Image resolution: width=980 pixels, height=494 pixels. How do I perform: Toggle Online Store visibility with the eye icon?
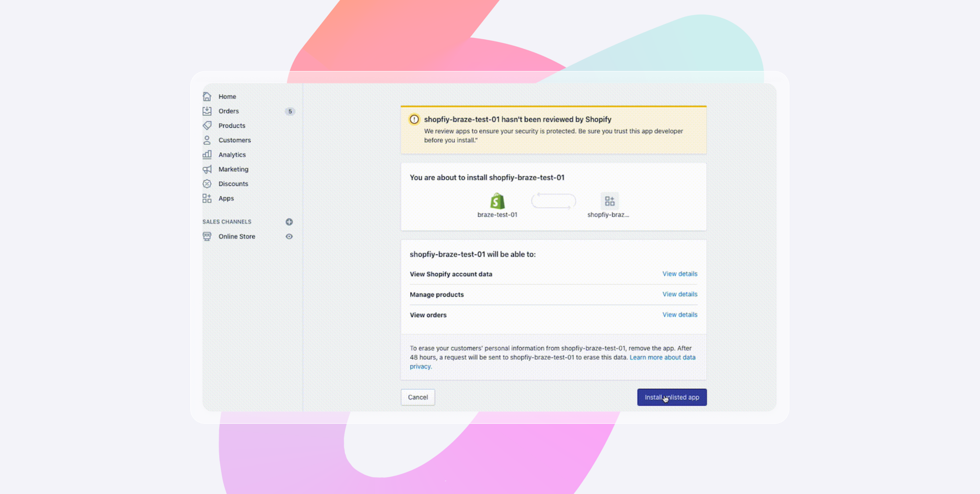click(289, 236)
